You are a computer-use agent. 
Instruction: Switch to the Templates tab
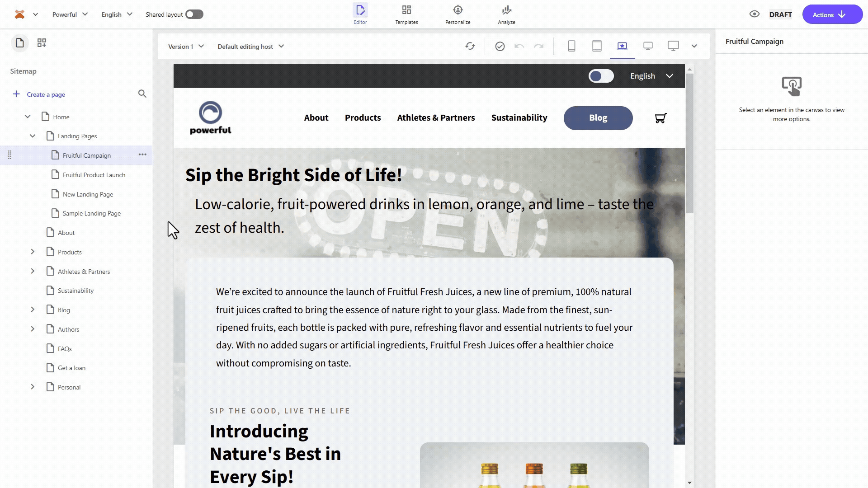[x=406, y=14]
